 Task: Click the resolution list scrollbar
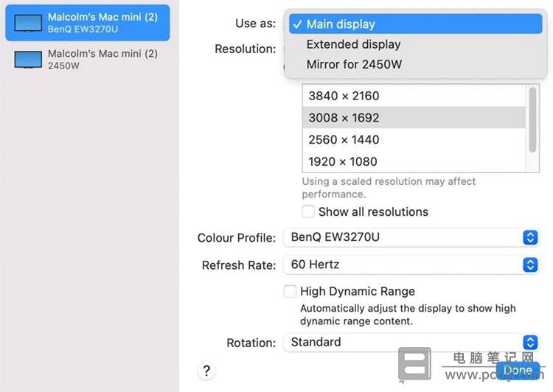tap(532, 120)
